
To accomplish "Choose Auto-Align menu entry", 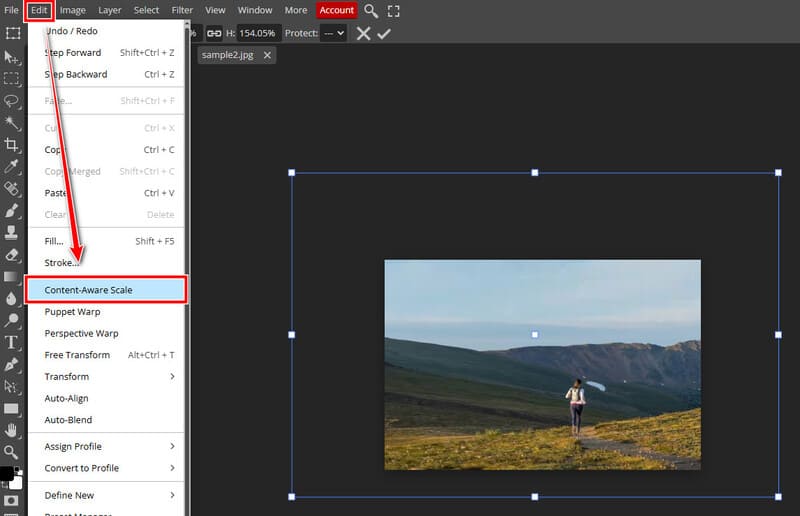I will [106, 398].
